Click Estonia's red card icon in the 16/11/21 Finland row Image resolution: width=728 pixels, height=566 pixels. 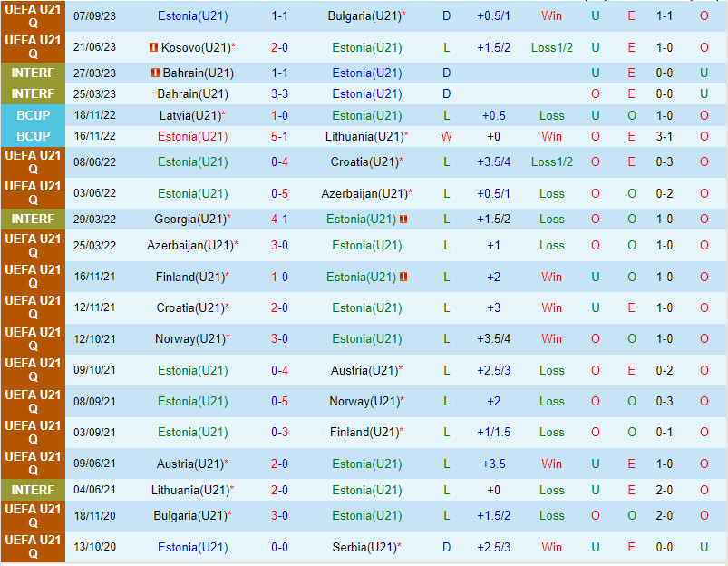[x=403, y=277]
